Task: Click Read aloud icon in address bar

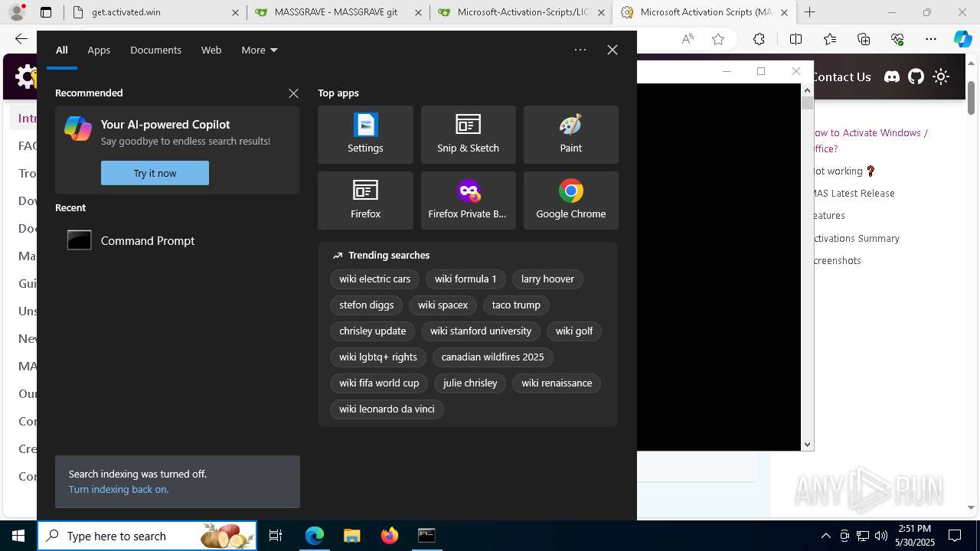Action: coord(688,39)
